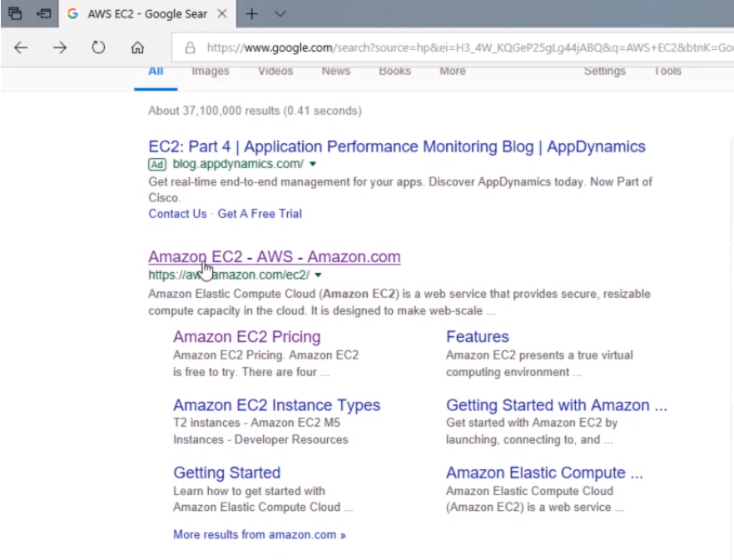This screenshot has height=560, width=734.
Task: Open the Amazon EC2 Pricing sitelink
Action: (246, 337)
